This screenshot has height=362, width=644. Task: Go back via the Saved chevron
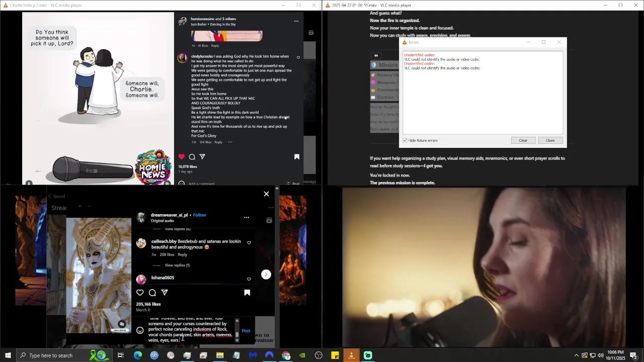50,196
